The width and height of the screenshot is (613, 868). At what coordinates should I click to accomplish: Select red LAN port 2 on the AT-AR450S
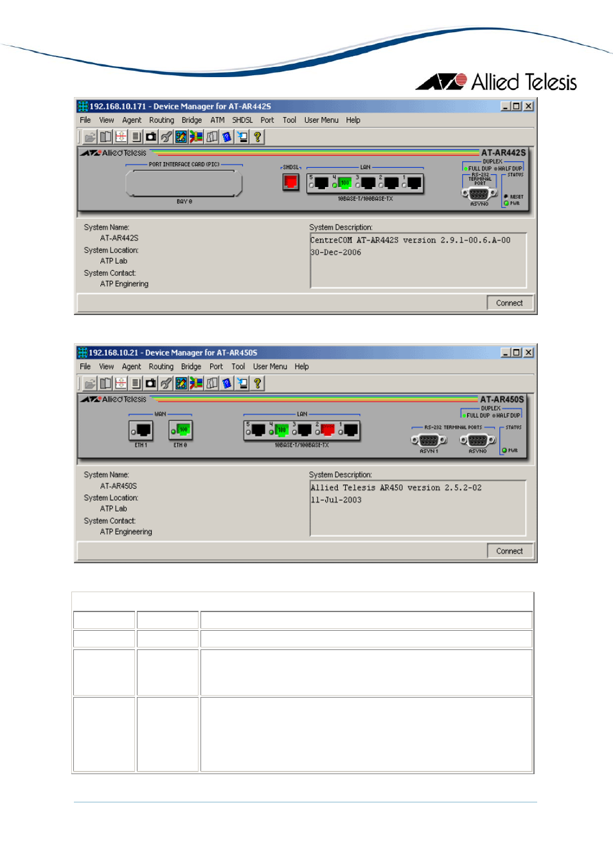click(x=328, y=429)
